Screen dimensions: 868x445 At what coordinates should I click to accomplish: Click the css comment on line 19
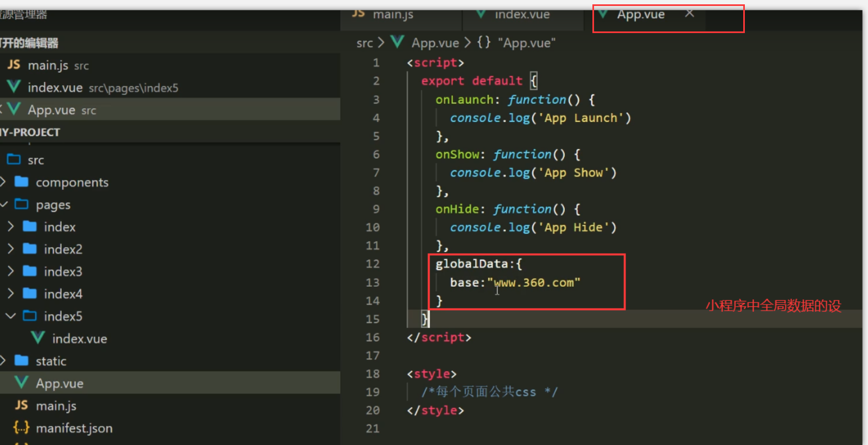(489, 391)
